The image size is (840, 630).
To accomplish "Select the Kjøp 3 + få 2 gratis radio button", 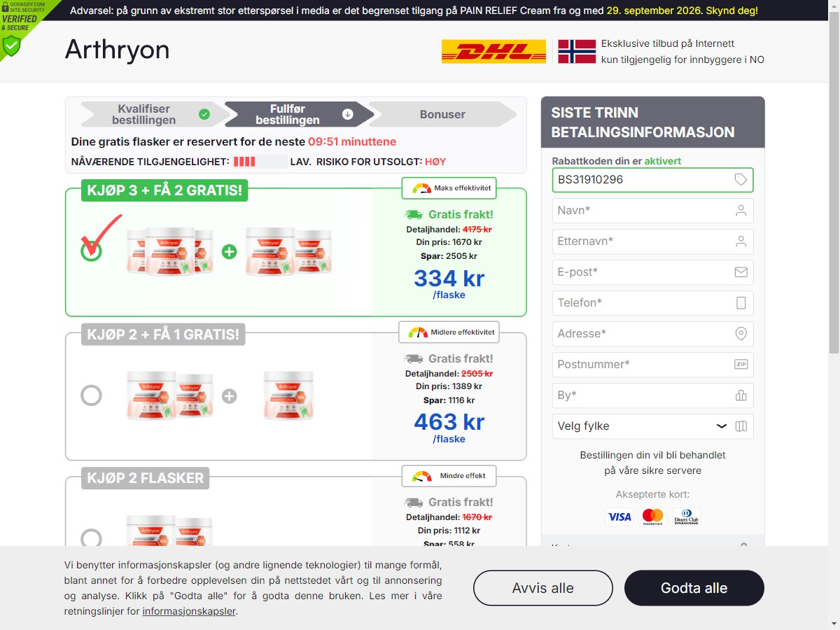I will [91, 251].
